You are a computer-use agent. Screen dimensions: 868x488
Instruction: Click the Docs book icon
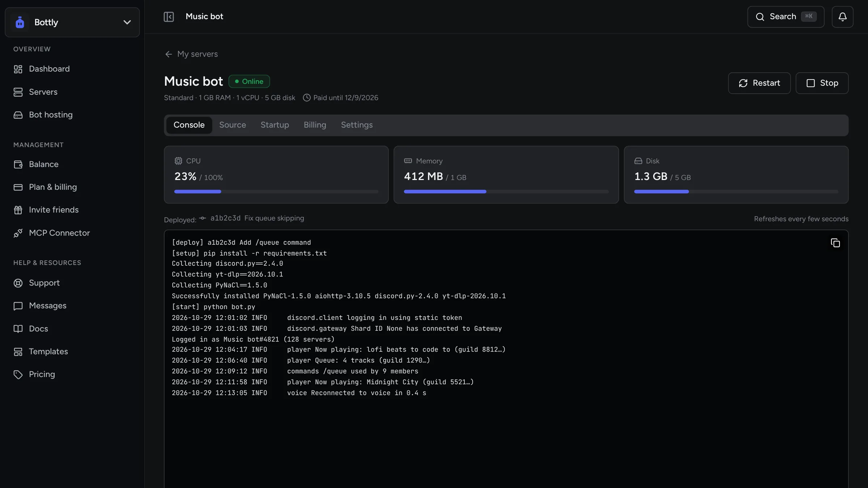coord(18,329)
